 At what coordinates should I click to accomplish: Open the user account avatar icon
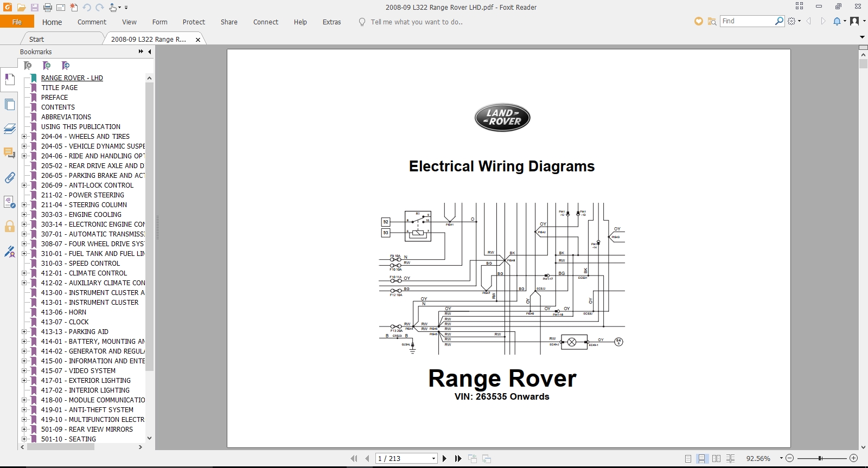[x=854, y=21]
